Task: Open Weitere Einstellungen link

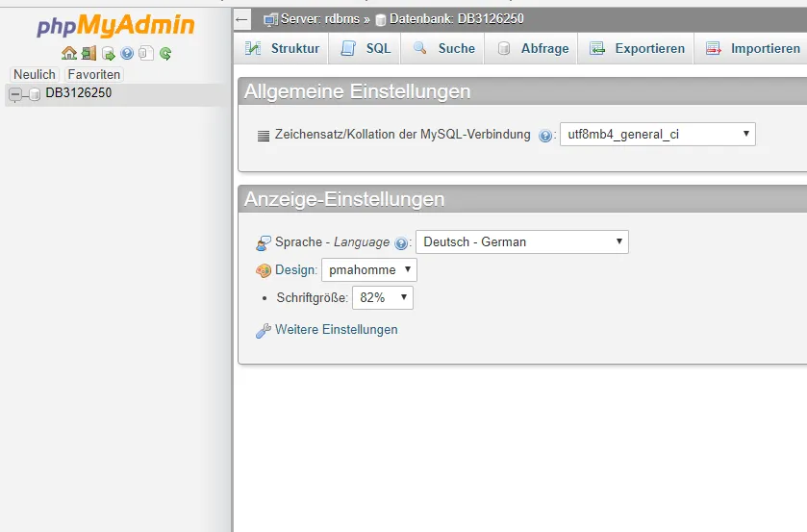Action: coord(336,330)
